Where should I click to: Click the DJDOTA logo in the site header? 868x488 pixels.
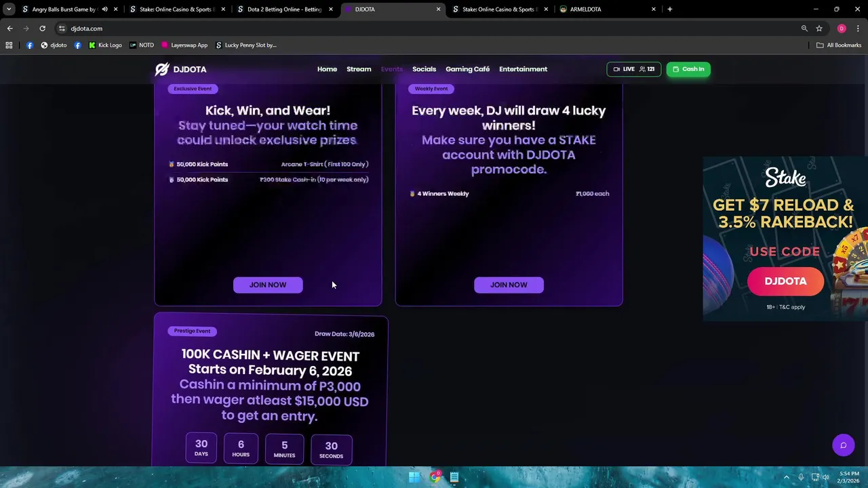pos(180,69)
